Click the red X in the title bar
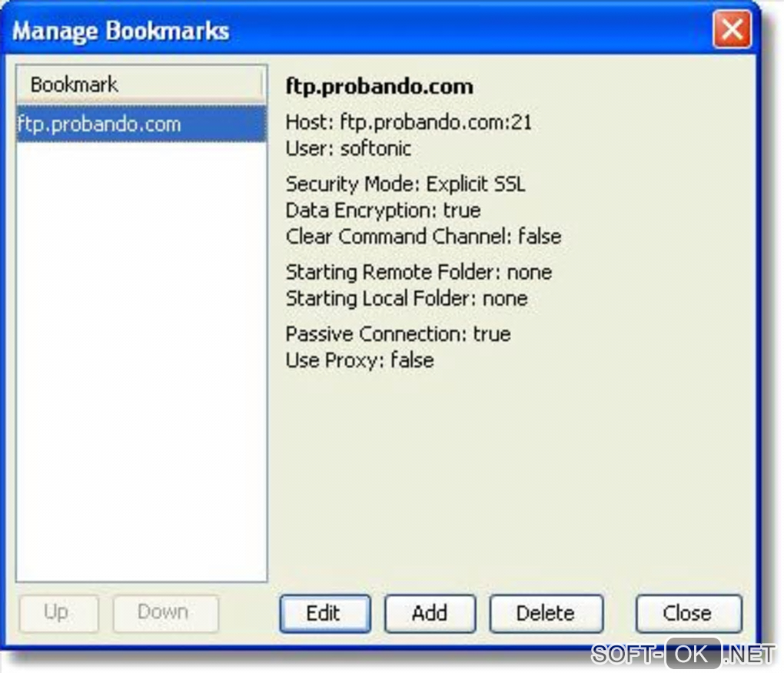784x673 pixels. 732,29
